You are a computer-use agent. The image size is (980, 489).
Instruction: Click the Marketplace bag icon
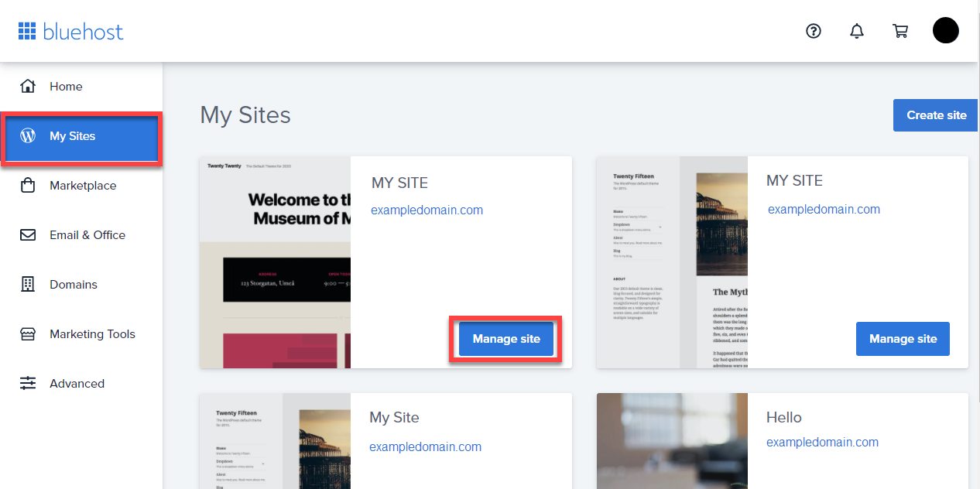point(28,186)
